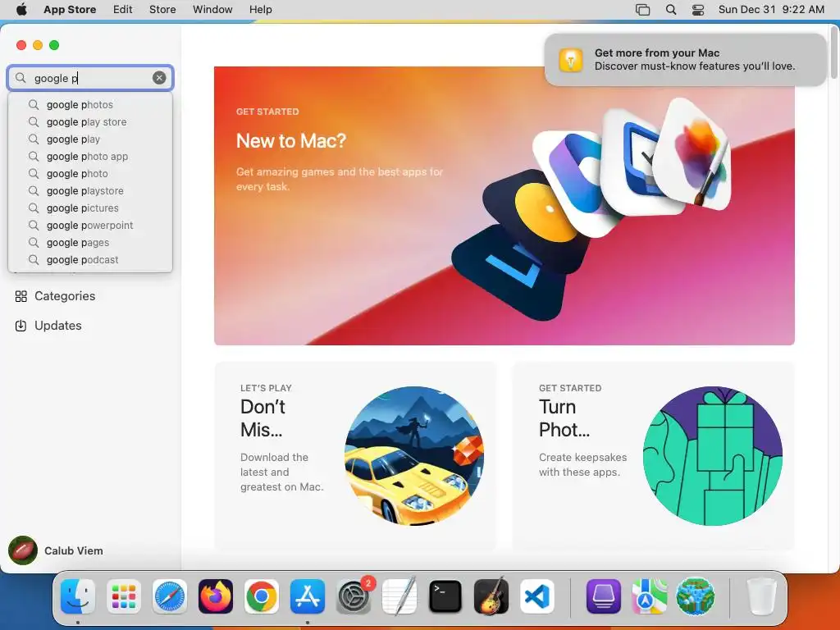Select 'google podcast' suggestion

(x=90, y=259)
